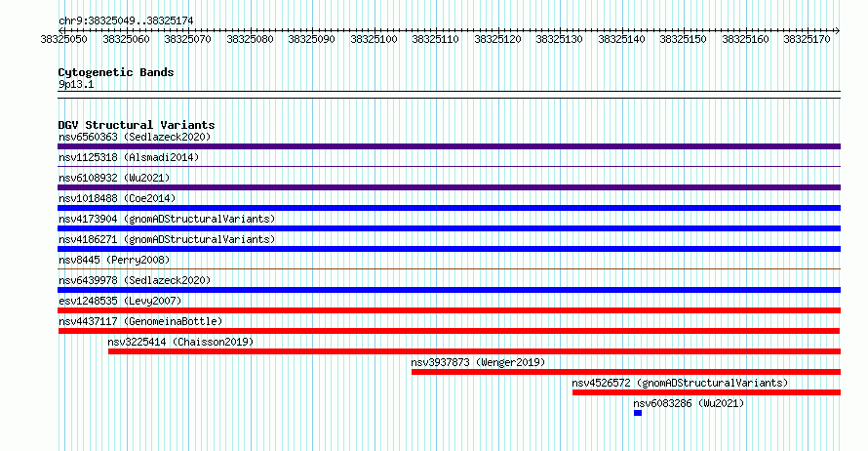Open variant label nsv6560363 (Sedlazeck2020)

tap(135, 137)
